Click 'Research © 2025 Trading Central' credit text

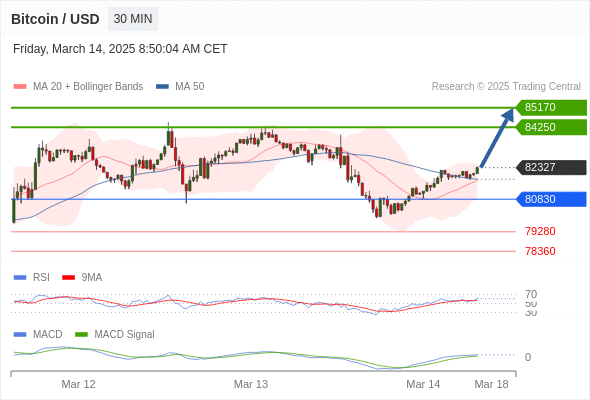point(506,87)
